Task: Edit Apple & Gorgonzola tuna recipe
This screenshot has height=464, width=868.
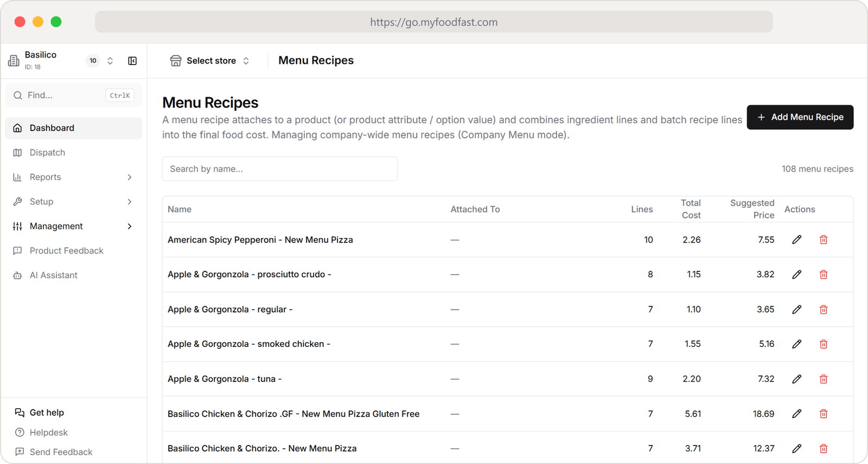Action: click(796, 379)
